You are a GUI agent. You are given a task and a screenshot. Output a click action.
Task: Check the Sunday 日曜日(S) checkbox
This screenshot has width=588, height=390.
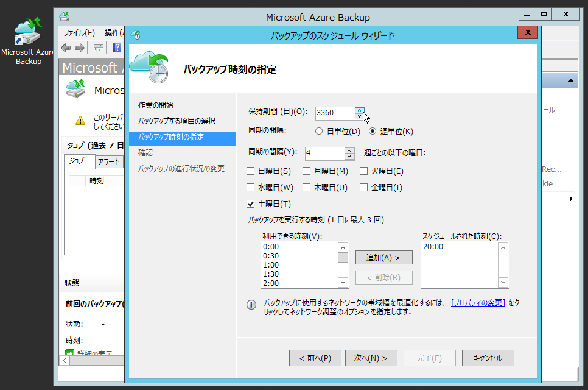251,171
